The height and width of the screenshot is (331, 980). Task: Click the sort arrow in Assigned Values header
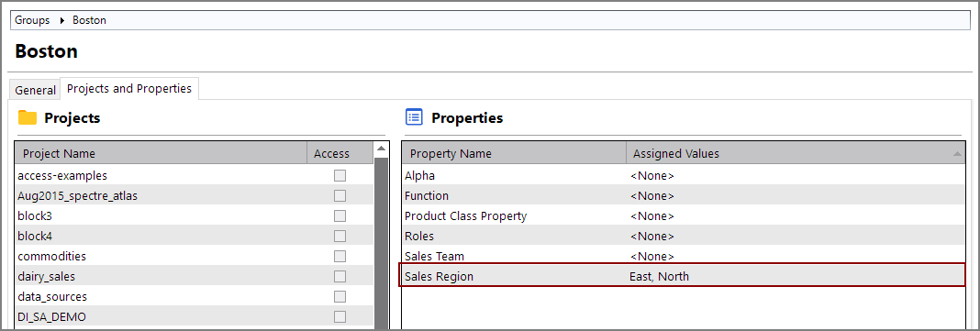click(957, 154)
